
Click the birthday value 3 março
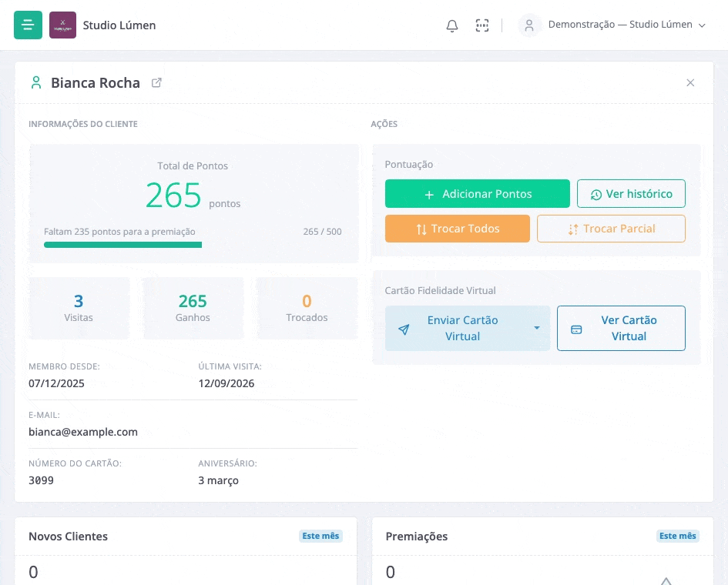pos(218,480)
